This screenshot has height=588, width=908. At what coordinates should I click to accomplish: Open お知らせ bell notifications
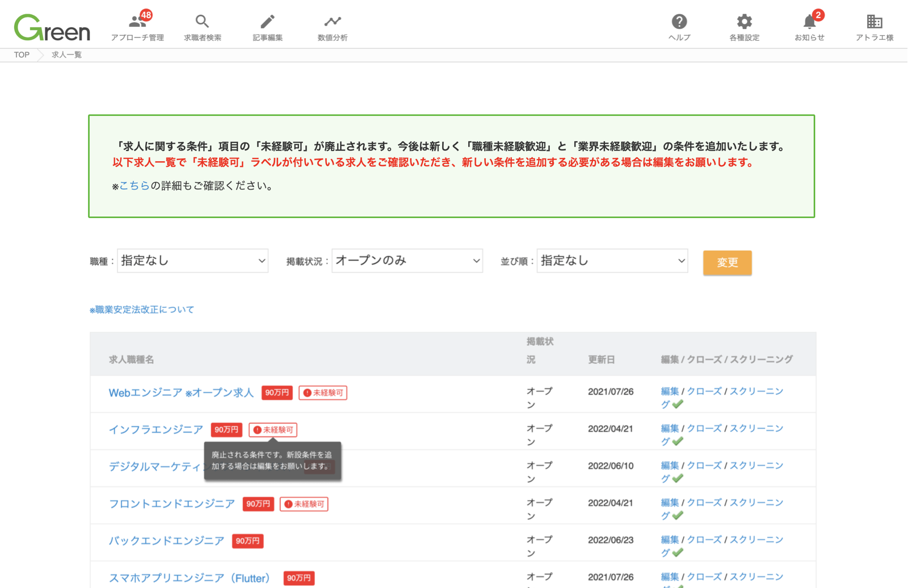coord(809,22)
